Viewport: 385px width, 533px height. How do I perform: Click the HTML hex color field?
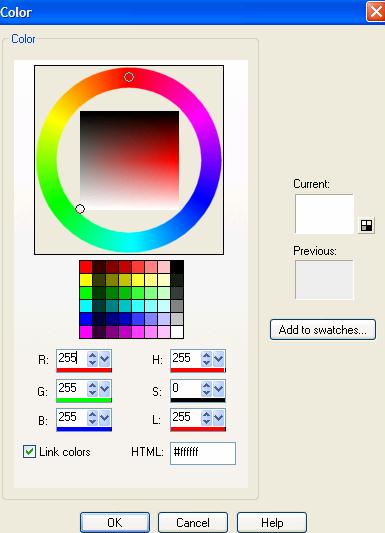pos(203,453)
